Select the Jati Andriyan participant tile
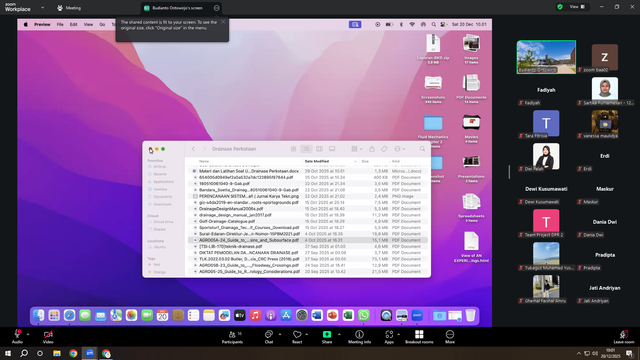Viewport: 640px width, 360px height. click(604, 288)
